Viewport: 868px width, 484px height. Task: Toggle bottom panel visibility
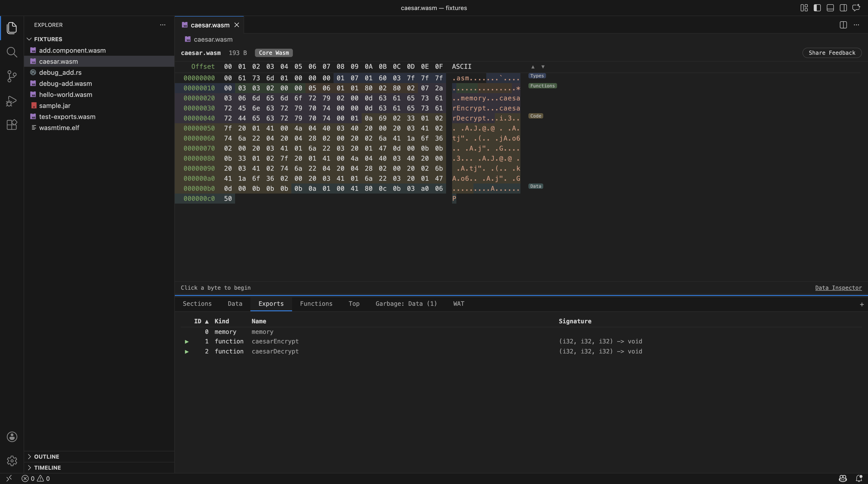(x=830, y=8)
